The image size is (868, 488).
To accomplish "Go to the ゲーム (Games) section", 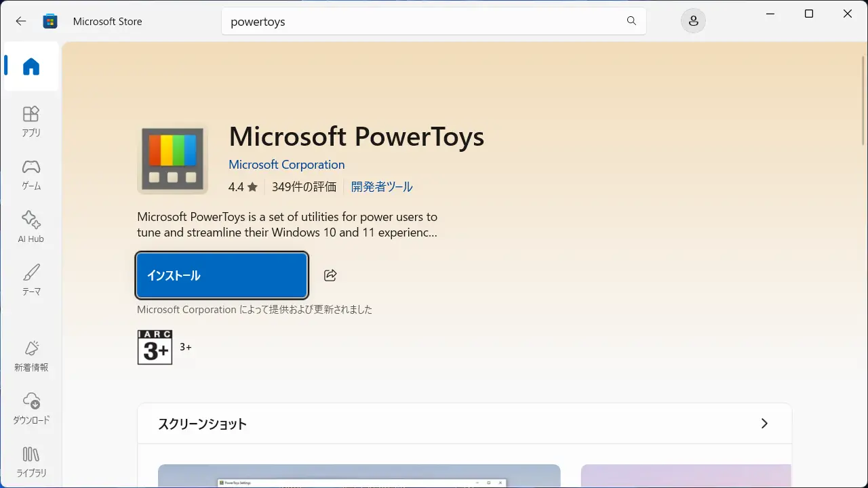I will (x=31, y=174).
